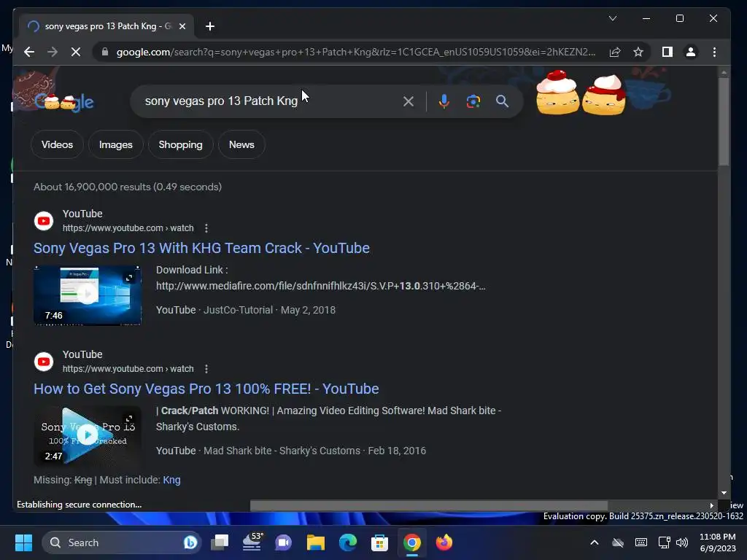Bookmark this page with star icon
This screenshot has height=560, width=747.
point(638,52)
